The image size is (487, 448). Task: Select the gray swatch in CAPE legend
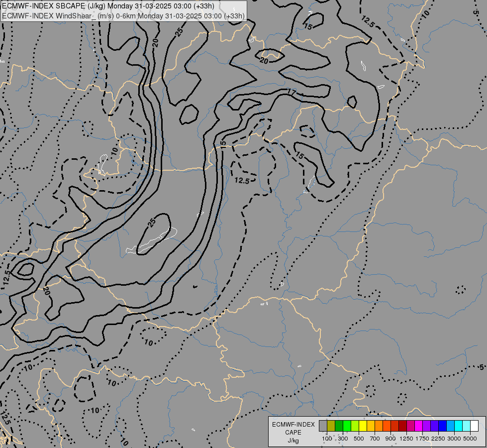coord(323,426)
